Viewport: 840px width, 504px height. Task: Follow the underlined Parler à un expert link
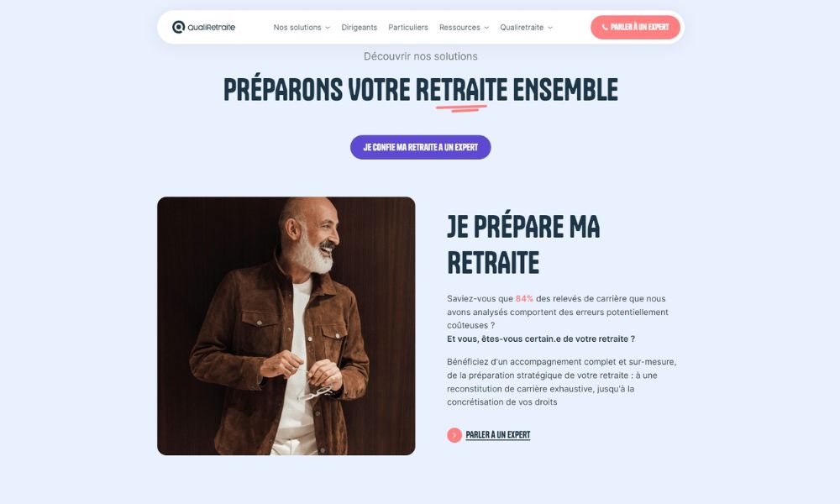pos(497,435)
